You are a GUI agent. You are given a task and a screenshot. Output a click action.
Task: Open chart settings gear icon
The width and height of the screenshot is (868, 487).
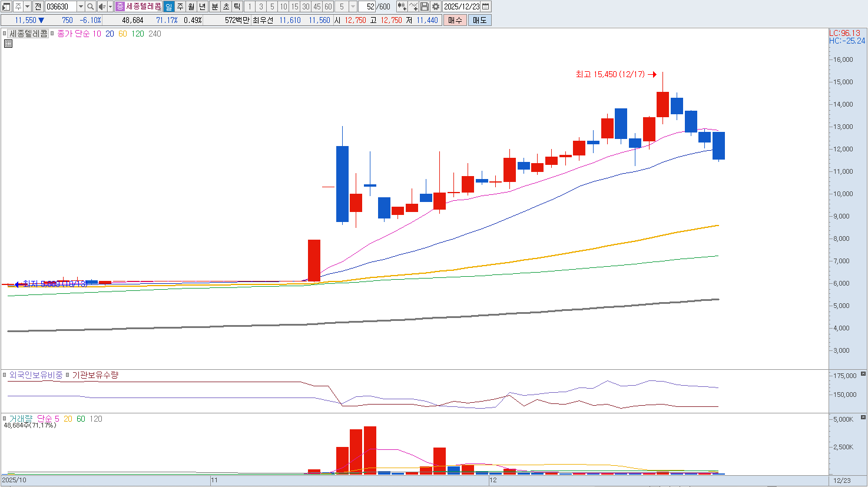tap(436, 6)
